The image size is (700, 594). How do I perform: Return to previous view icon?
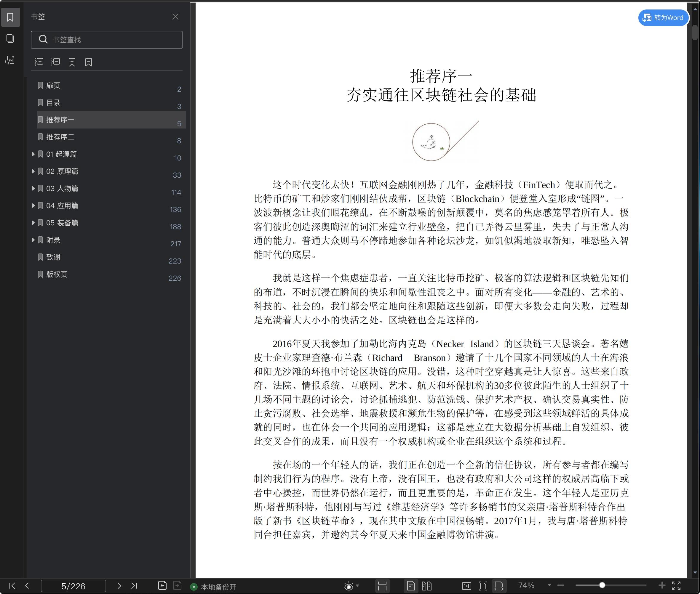162,586
